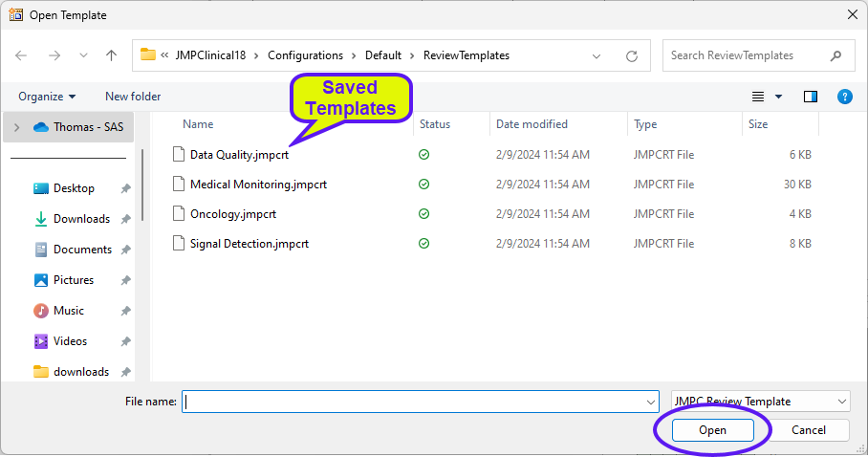The width and height of the screenshot is (868, 457).
Task: Click the navigation pane scrollbar
Action: [142, 185]
